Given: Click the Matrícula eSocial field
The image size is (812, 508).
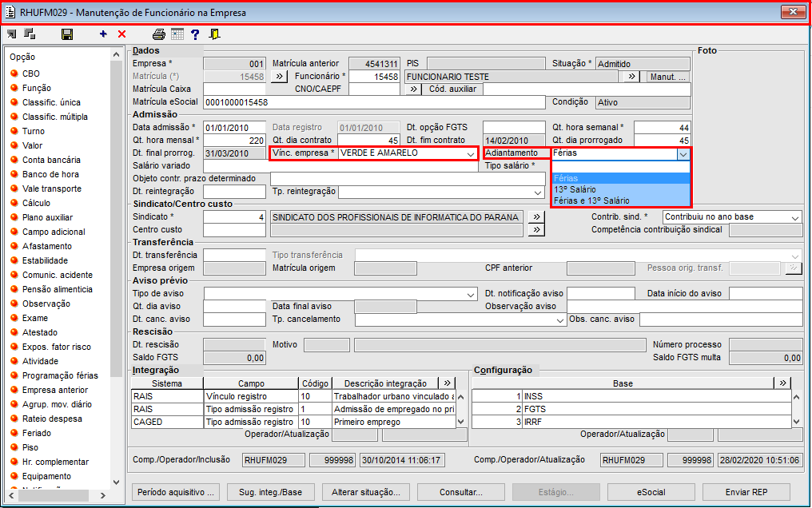Looking at the screenshot, I should [374, 102].
